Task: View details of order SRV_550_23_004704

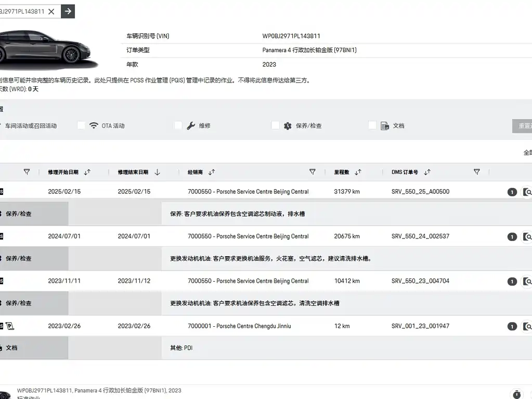Action: click(527, 282)
